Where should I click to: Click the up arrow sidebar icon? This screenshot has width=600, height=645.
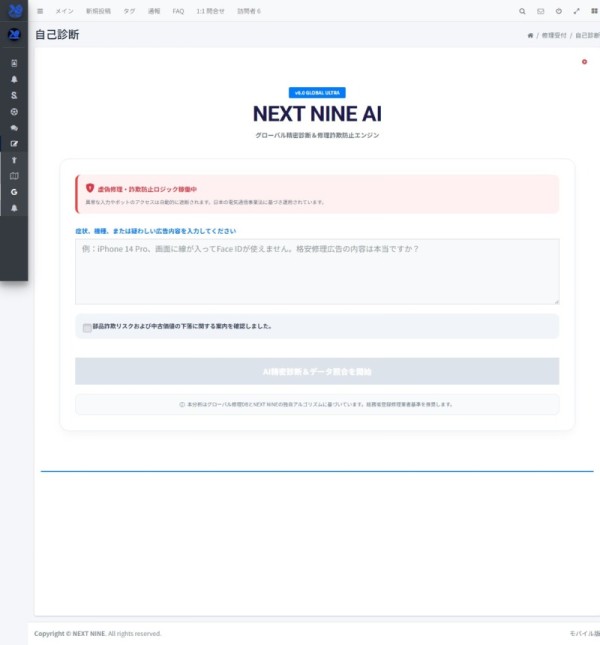click(14, 160)
